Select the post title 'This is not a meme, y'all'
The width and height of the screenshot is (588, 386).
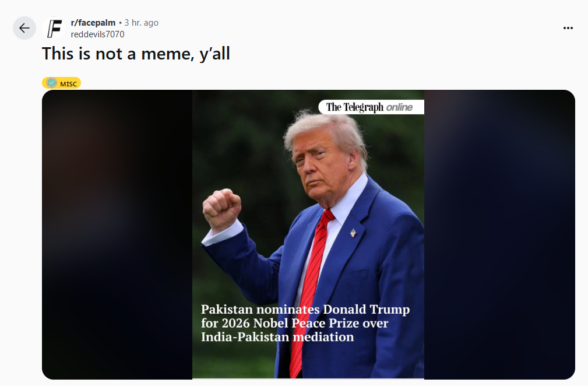point(136,54)
